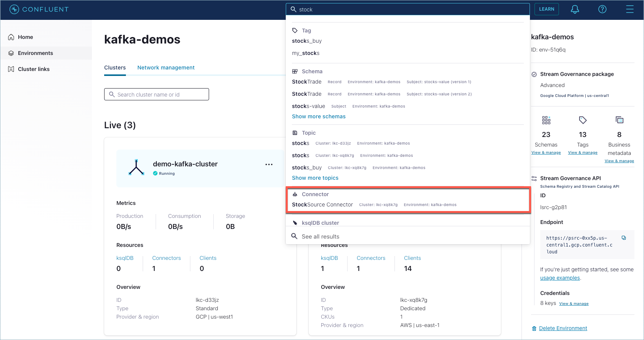644x340 pixels.
Task: Click the Stream Governance package badge icon
Action: [534, 74]
